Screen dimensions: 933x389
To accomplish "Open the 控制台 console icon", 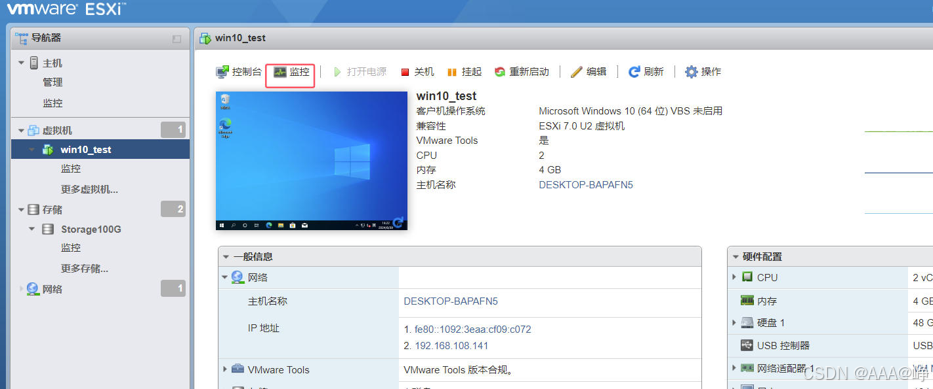I will 222,72.
